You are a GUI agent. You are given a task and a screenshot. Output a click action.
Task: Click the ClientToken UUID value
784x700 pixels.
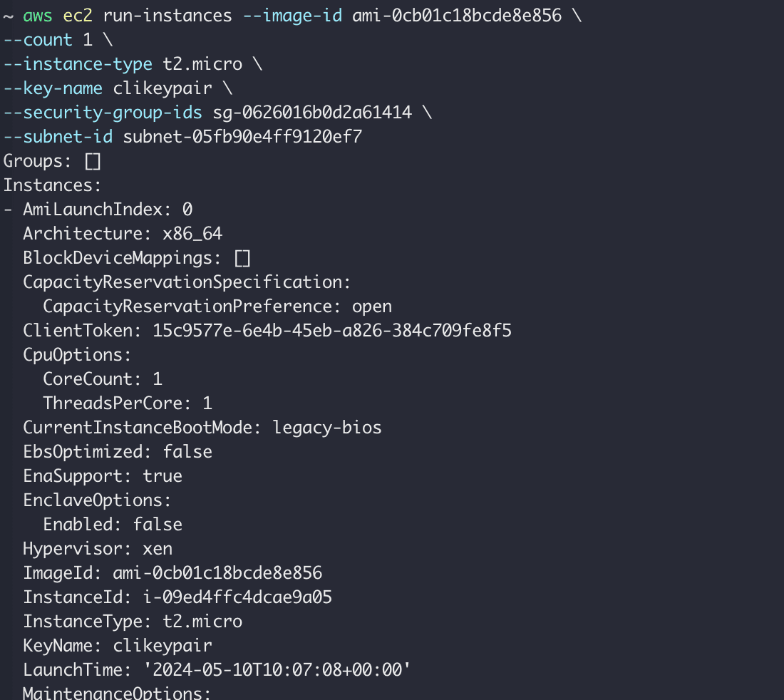click(332, 331)
